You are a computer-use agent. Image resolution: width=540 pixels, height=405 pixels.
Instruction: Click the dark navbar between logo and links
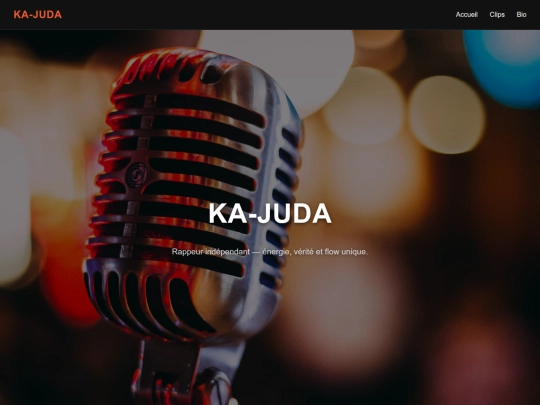click(x=258, y=14)
